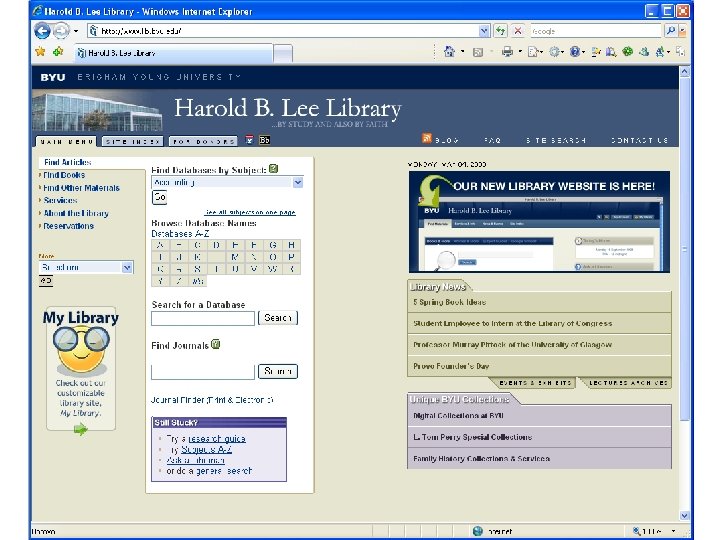Viewport: 720px width, 540px height.
Task: Print the page using the printer icon
Action: coord(507,52)
